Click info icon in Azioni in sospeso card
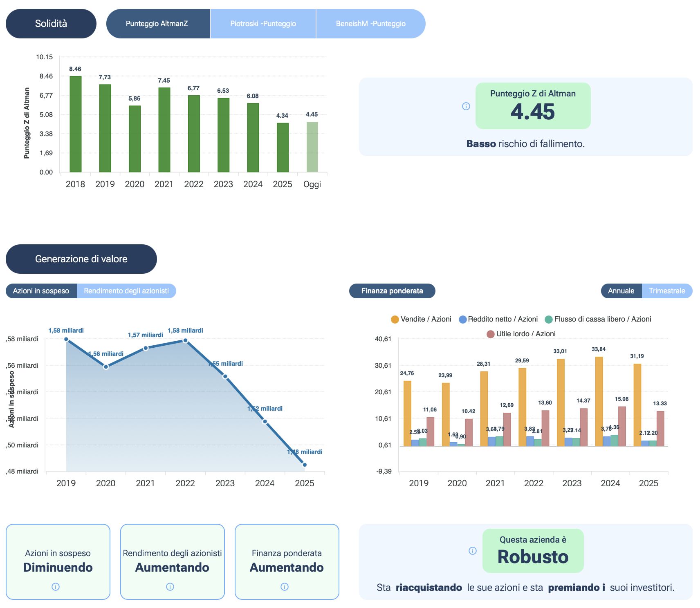The width and height of the screenshot is (700, 608). pyautogui.click(x=56, y=587)
